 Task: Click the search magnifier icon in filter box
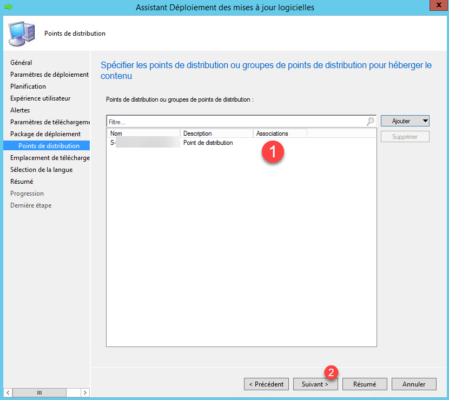point(370,121)
